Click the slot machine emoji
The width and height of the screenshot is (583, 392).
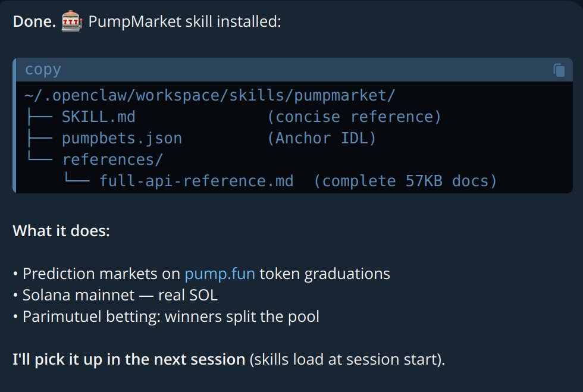click(72, 21)
